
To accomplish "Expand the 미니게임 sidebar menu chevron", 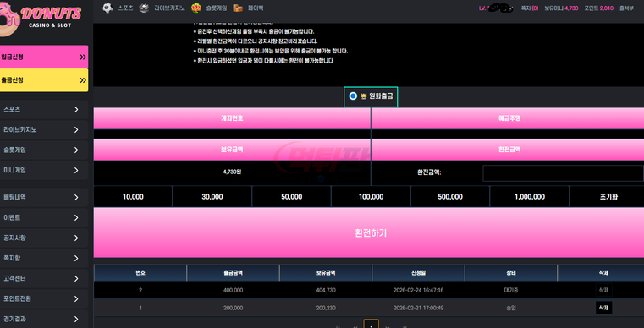I will [x=76, y=170].
